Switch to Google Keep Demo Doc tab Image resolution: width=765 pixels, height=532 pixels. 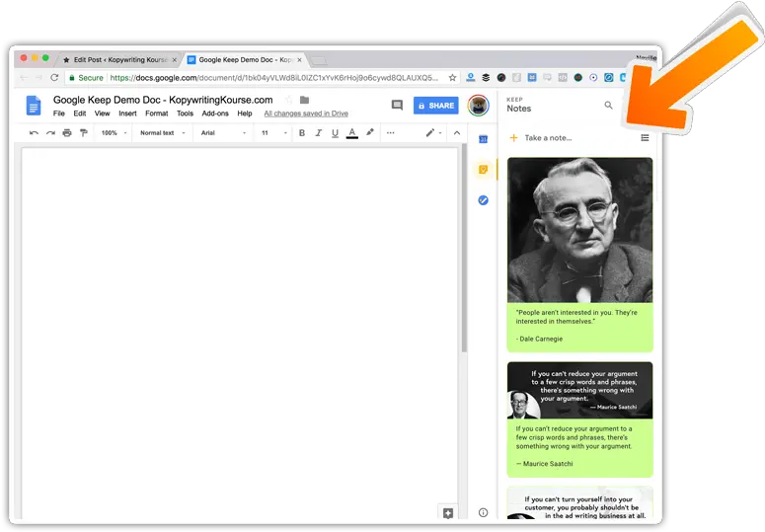coord(244,60)
